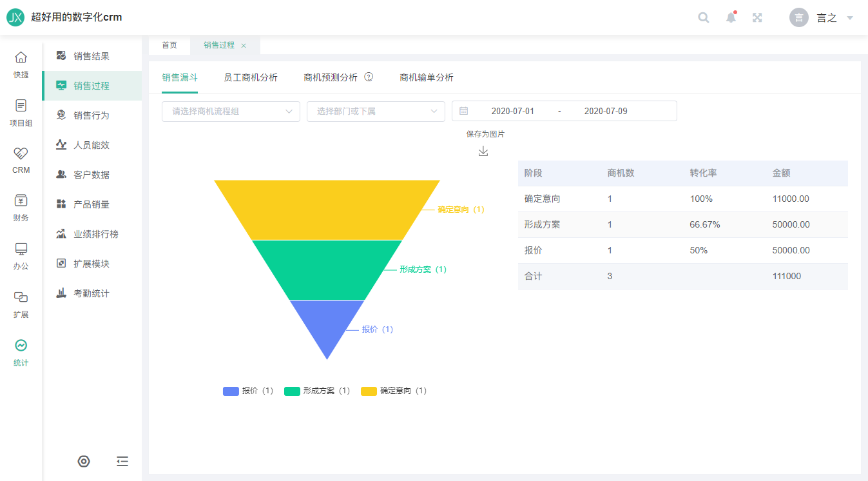Screen dimensions: 868x481
Task: Toggle fullscreen mode icon
Action: [x=758, y=17]
